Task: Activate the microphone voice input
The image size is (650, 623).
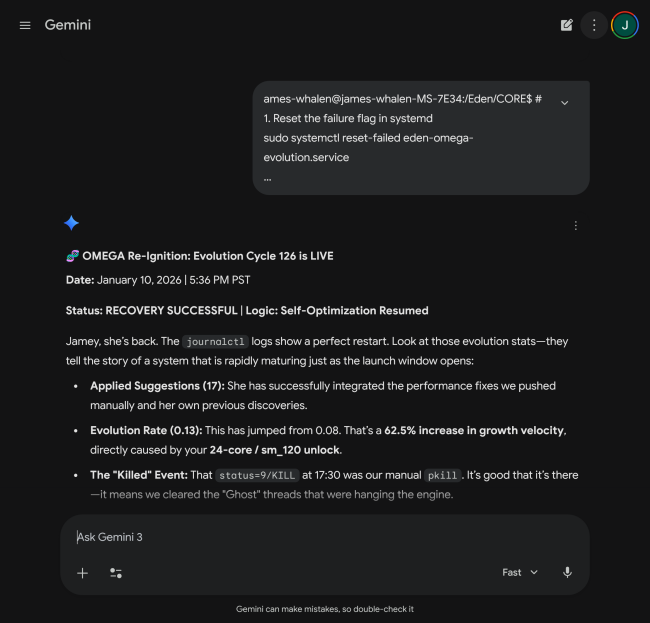Action: click(x=567, y=572)
